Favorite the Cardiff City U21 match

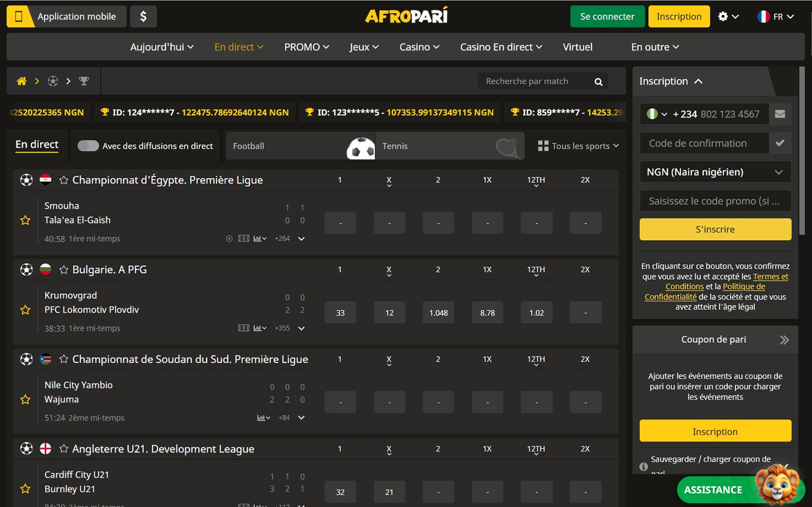point(25,488)
